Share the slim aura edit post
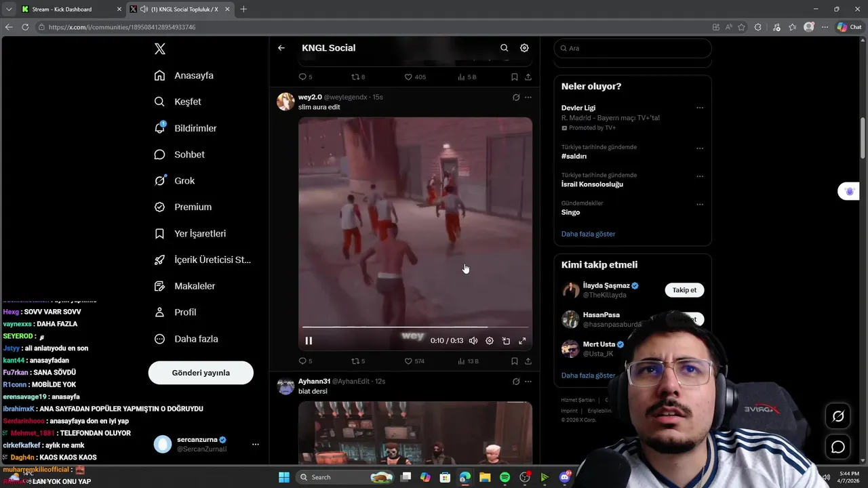 [528, 361]
